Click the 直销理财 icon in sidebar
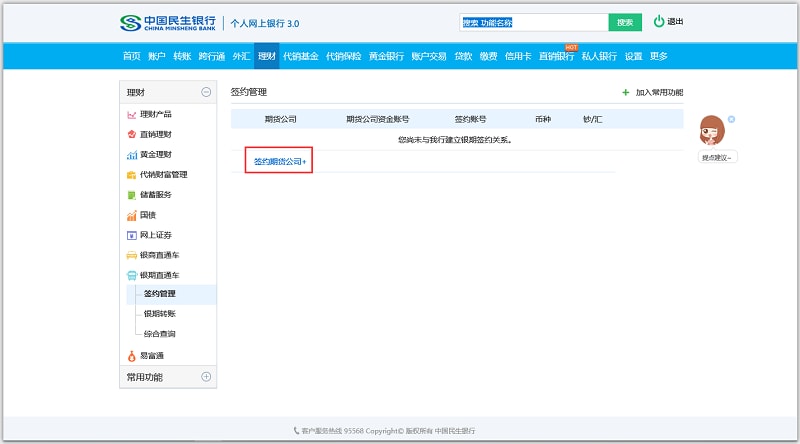 [131, 135]
